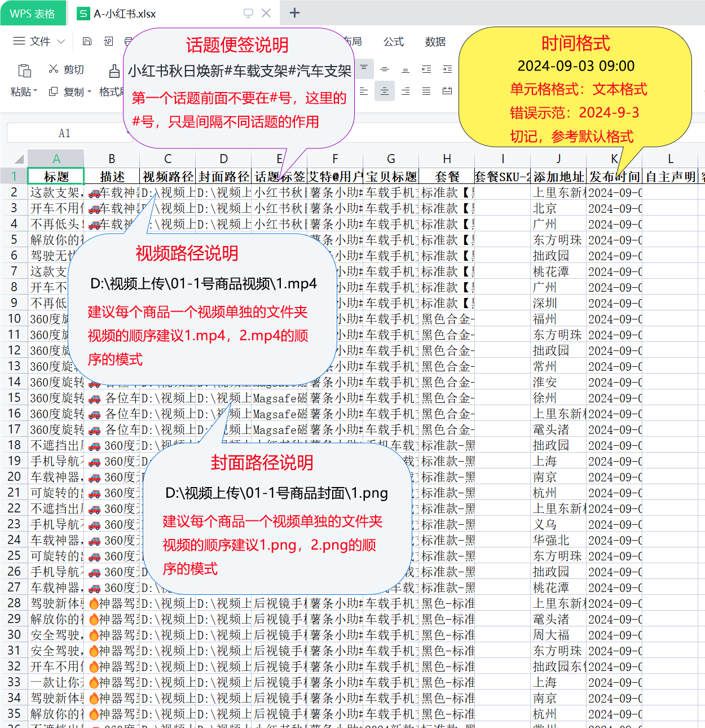Select row 1 header

14,176
